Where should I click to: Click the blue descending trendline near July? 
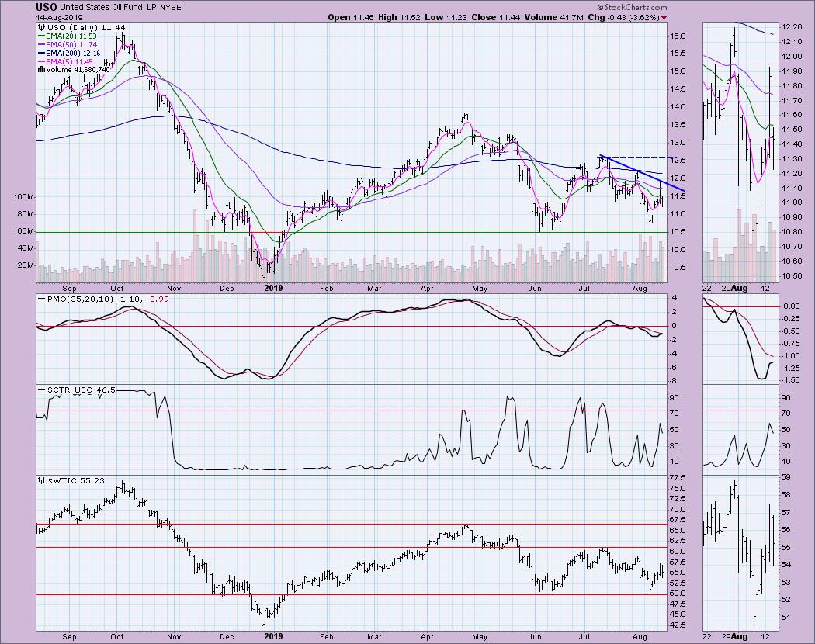point(643,173)
